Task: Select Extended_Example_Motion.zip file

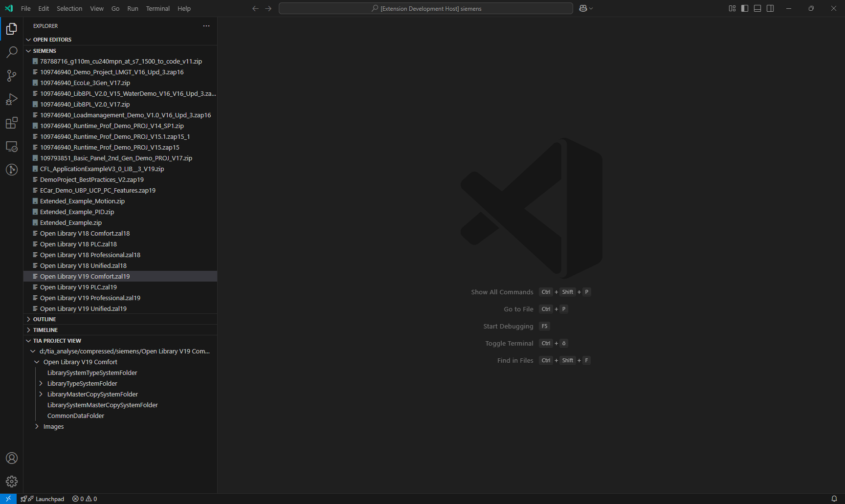Action: [x=120, y=201]
